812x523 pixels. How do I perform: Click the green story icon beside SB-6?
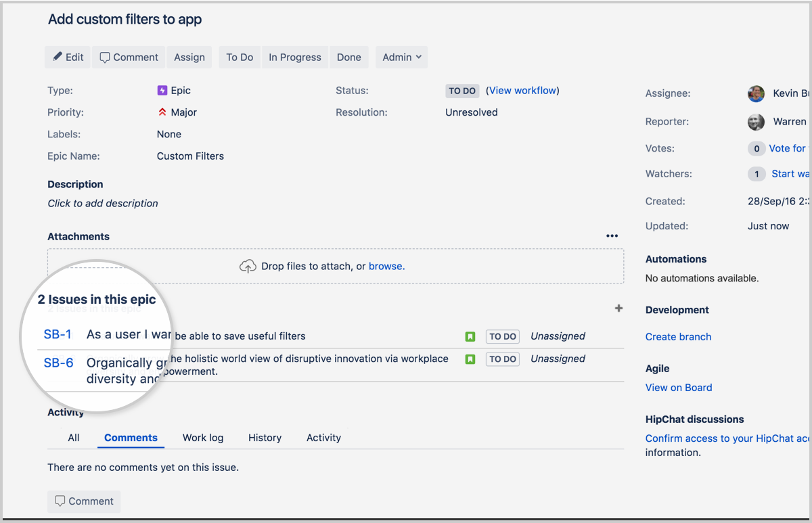coord(470,359)
